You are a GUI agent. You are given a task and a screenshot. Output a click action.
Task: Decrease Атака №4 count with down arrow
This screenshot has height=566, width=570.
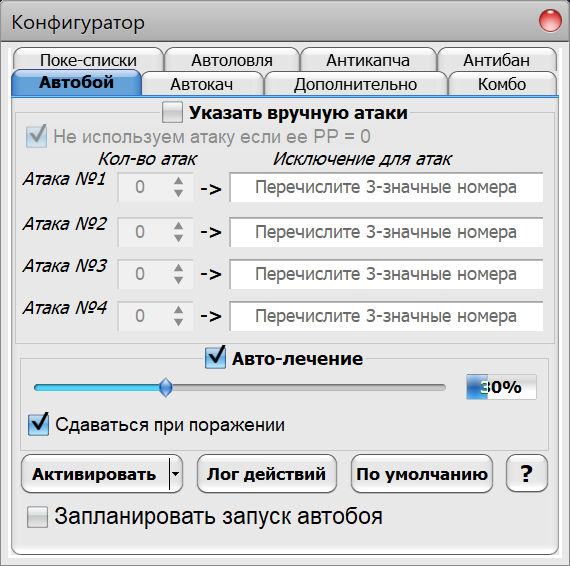click(x=178, y=322)
